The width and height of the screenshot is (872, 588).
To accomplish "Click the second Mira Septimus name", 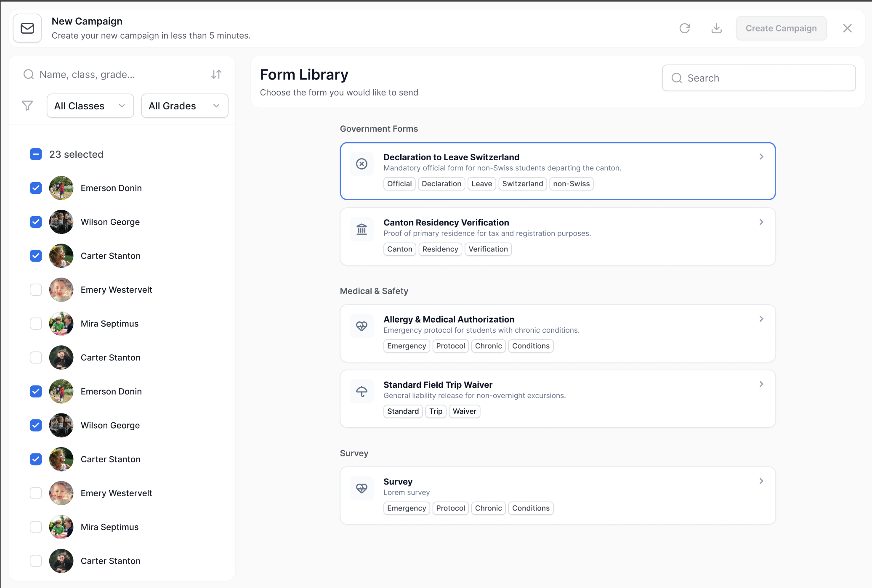I will (109, 527).
